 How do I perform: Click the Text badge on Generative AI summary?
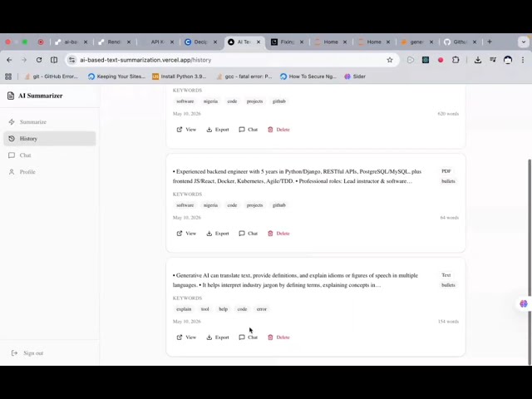[x=446, y=275]
